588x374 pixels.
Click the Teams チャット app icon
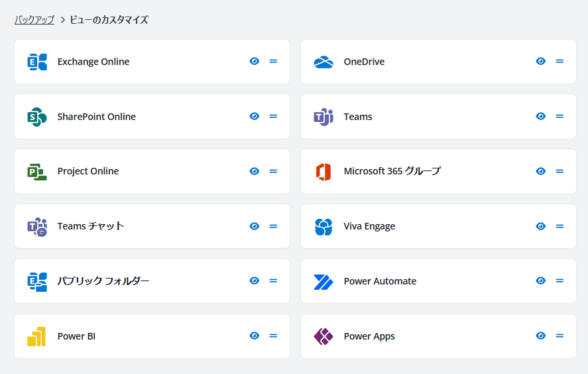click(37, 227)
